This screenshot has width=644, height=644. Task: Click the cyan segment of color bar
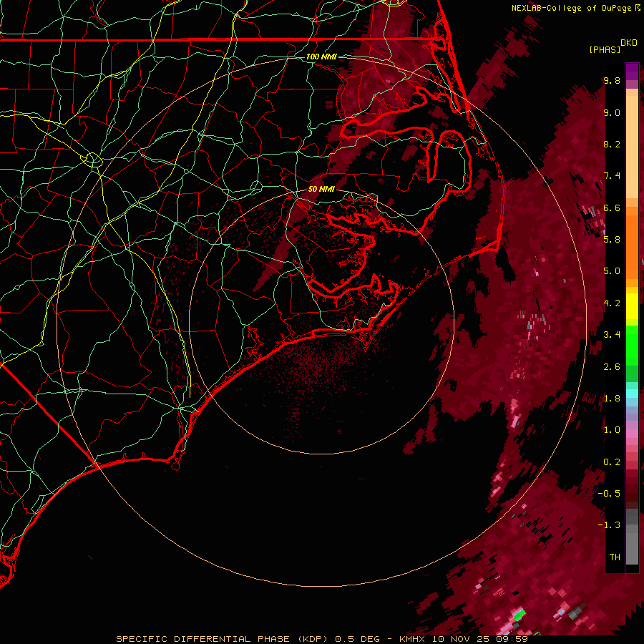(632, 393)
